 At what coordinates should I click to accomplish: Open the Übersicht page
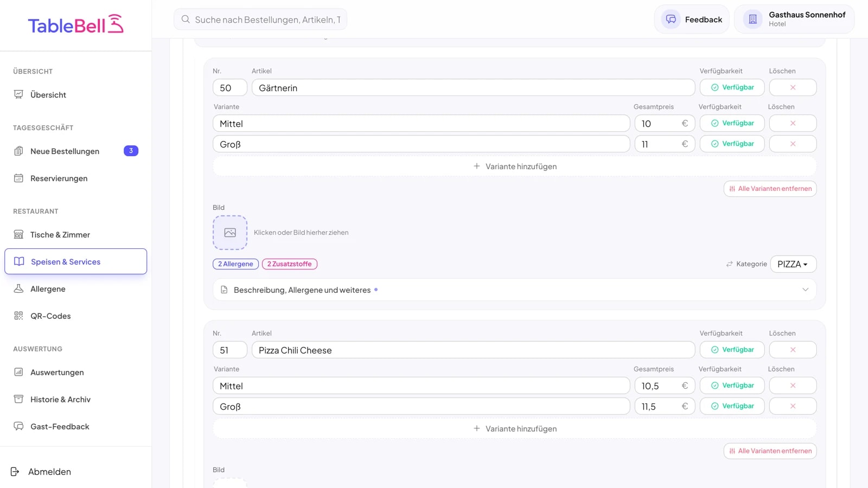[x=75, y=95]
